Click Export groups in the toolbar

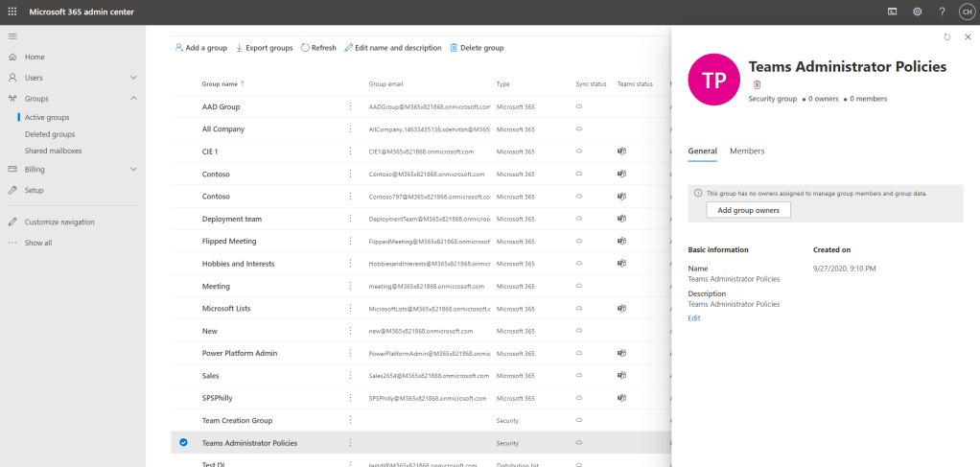(264, 48)
